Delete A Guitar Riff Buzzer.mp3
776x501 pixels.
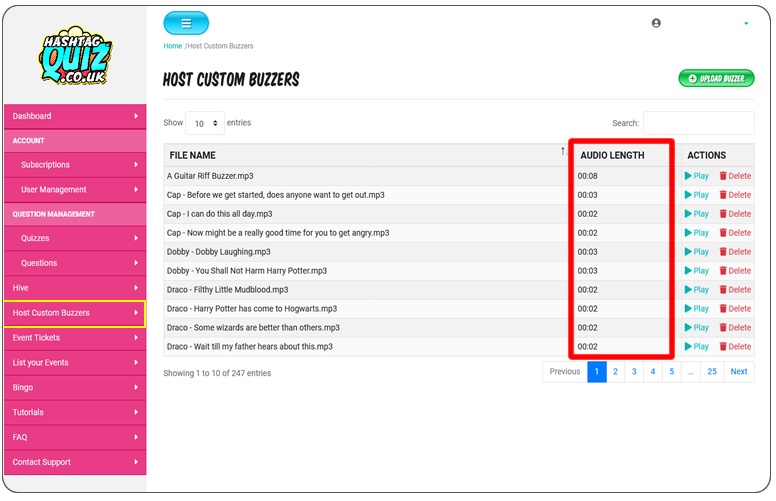[x=735, y=176]
